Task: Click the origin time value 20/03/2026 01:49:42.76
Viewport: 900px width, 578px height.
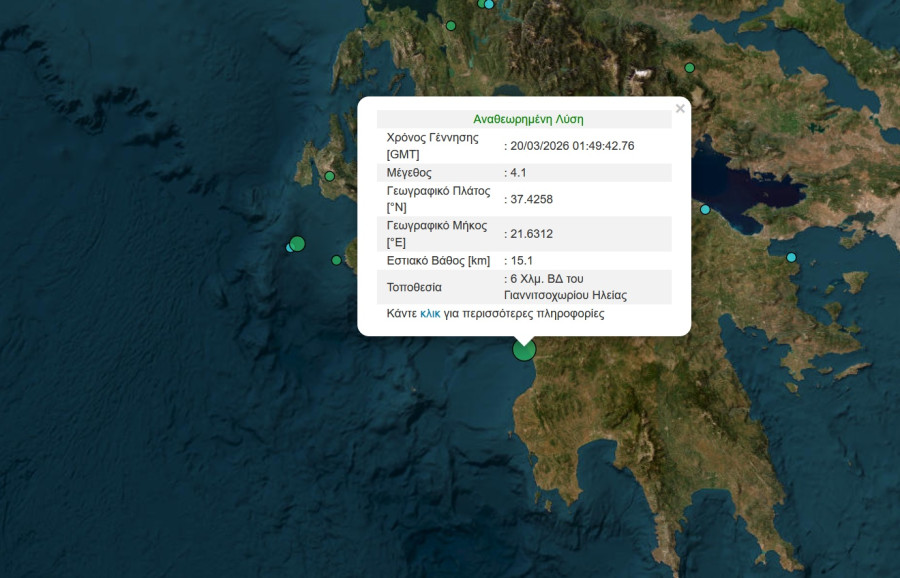Action: 572,146
